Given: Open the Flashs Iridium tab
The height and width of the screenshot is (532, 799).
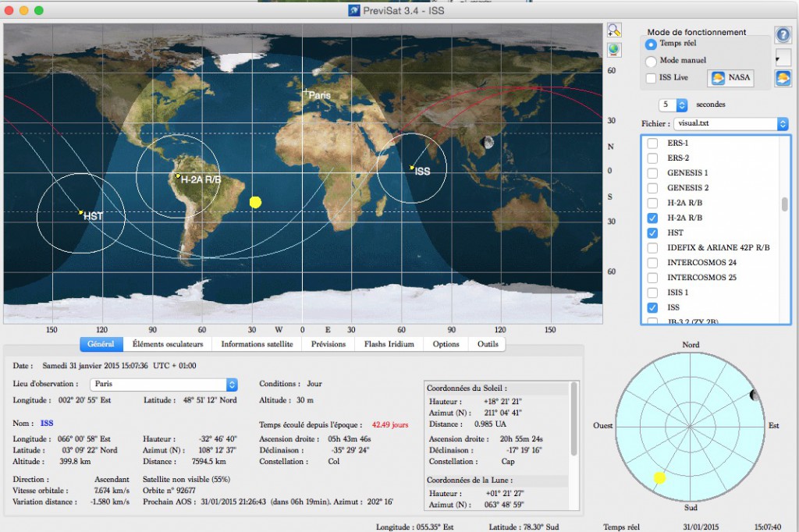Looking at the screenshot, I should pyautogui.click(x=389, y=344).
